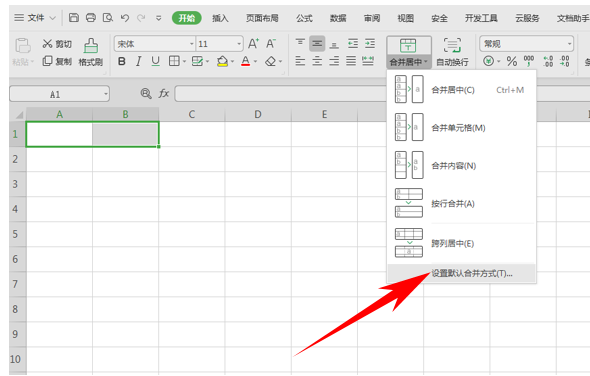Switch to the 插入 tab

coord(220,18)
